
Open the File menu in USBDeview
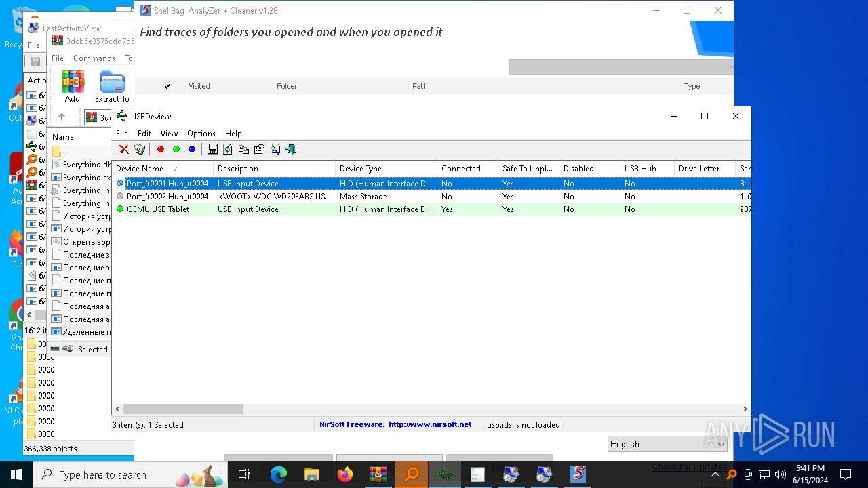point(122,134)
